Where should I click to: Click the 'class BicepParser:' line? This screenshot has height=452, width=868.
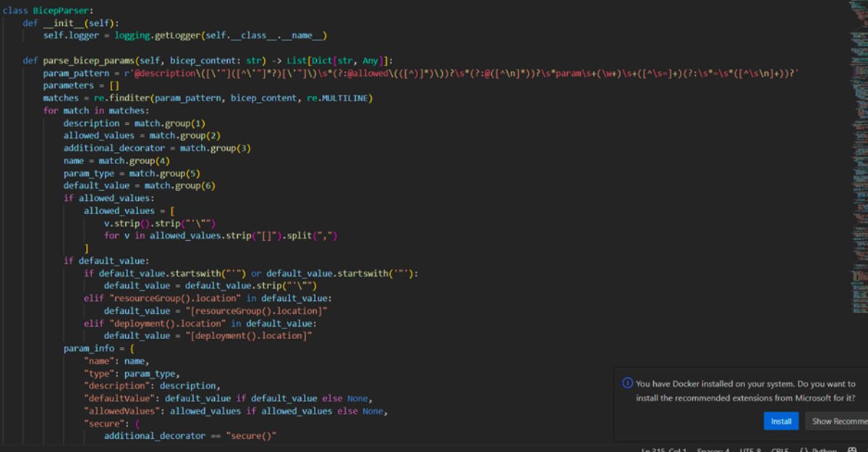pos(48,10)
